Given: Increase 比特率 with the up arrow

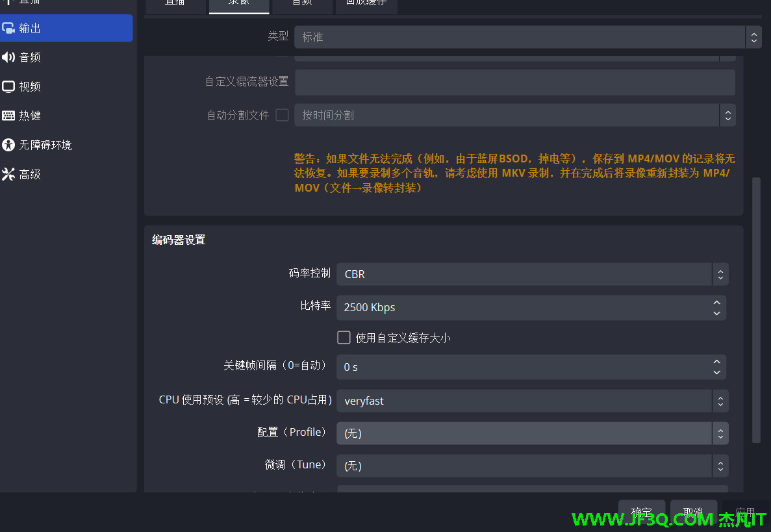Looking at the screenshot, I should click(716, 303).
